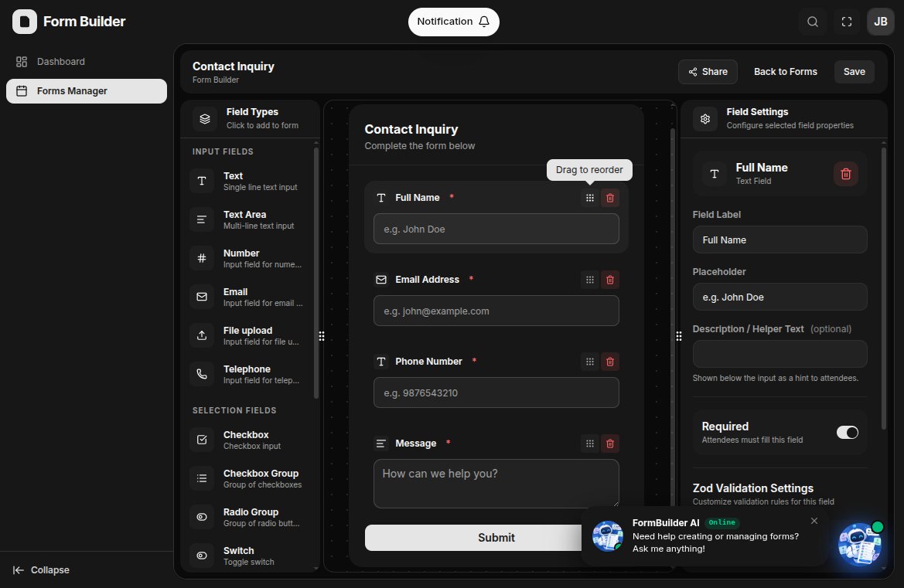The width and height of the screenshot is (904, 588).
Task: Click the Phone Number input box
Action: [x=496, y=393]
